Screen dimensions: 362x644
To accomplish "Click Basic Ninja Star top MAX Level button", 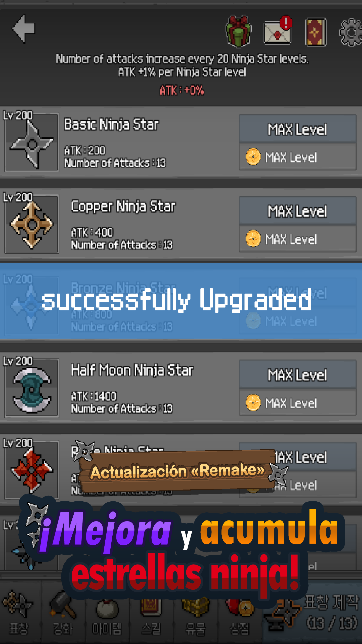I will pyautogui.click(x=298, y=129).
